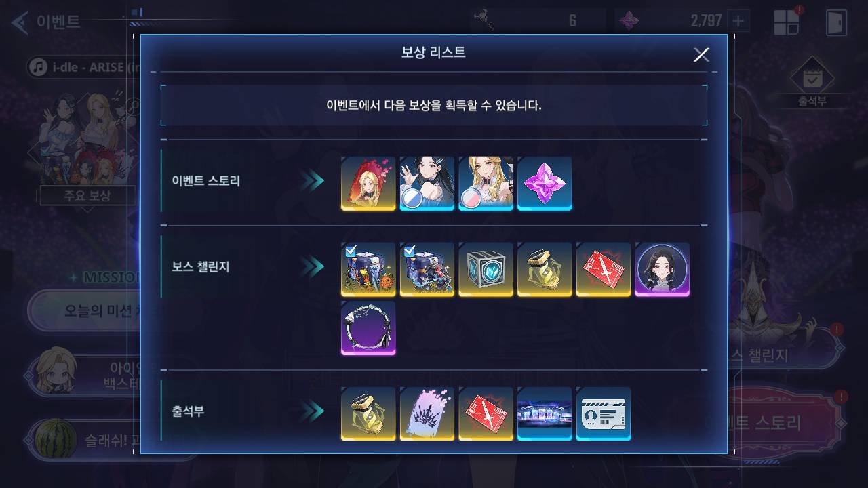The width and height of the screenshot is (868, 488).
Task: Open the grid menu icon top right
Action: click(787, 22)
